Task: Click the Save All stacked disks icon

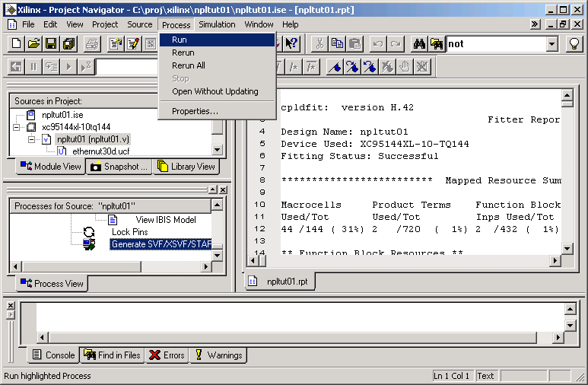Action: coord(69,44)
